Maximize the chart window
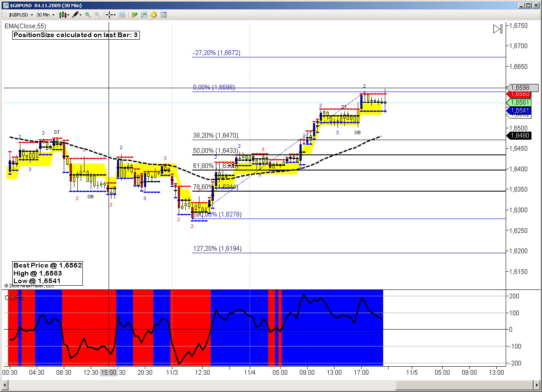 528,5
